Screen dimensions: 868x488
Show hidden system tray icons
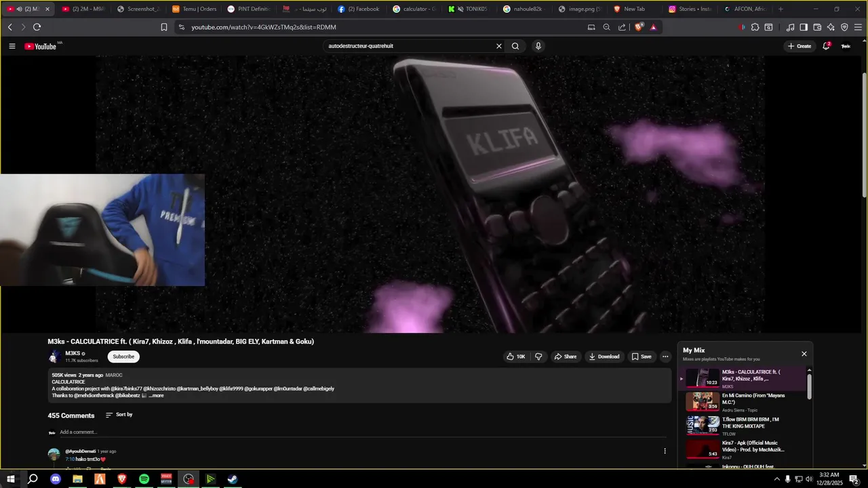click(776, 479)
